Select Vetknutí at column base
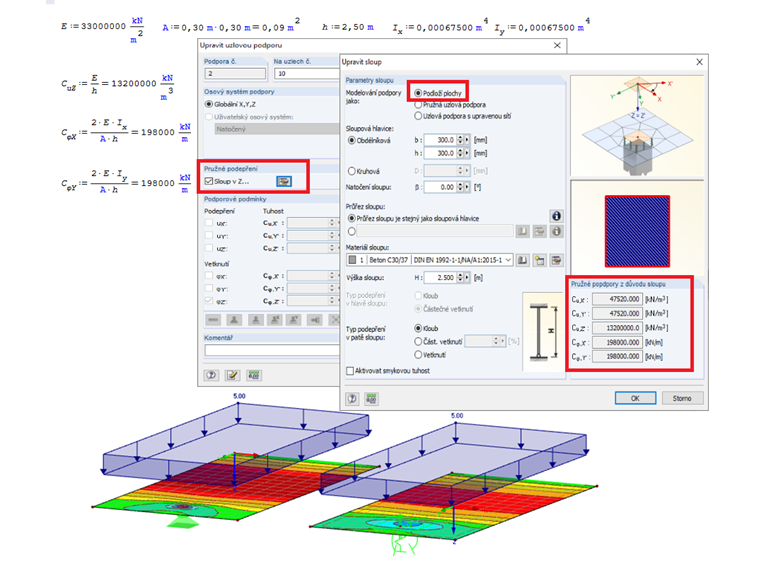The image size is (760, 570). (x=418, y=355)
